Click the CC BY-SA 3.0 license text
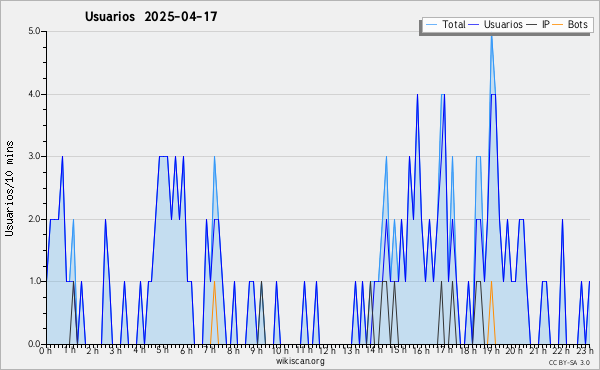600x370 pixels. tap(569, 362)
